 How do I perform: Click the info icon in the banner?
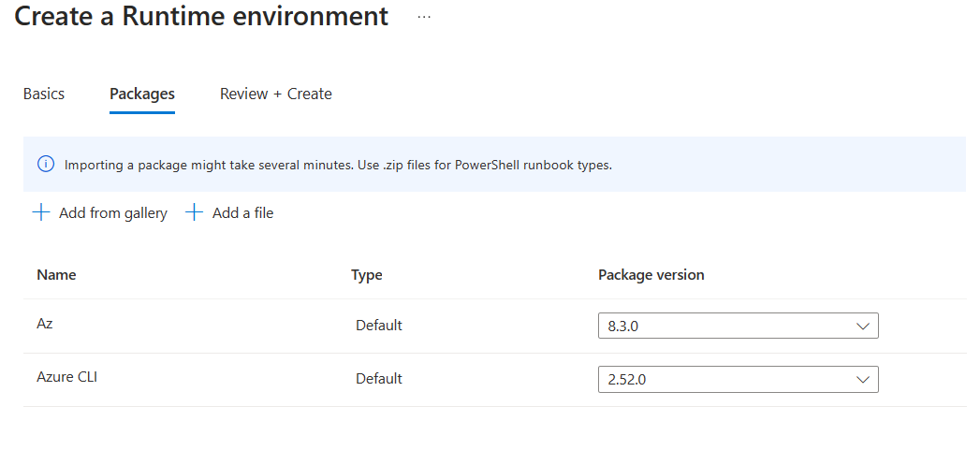point(46,165)
